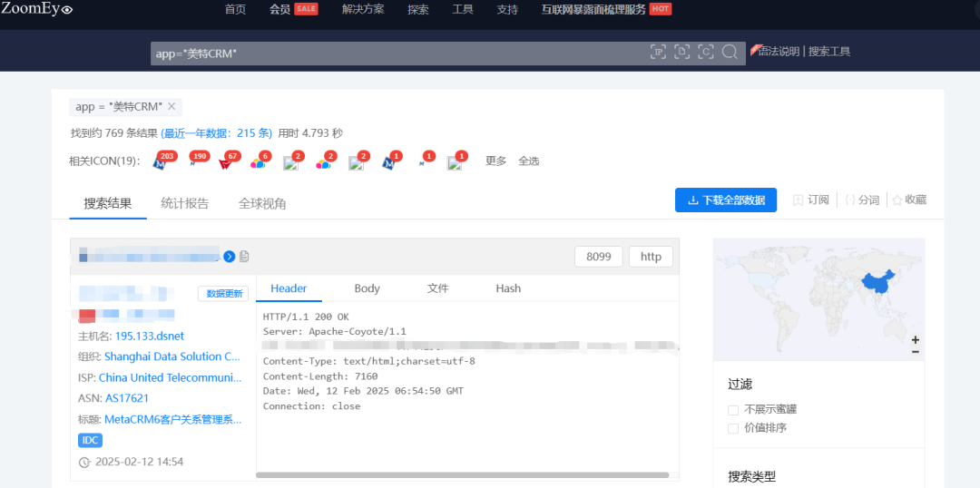The width and height of the screenshot is (980, 488).
Task: Open 解决方案 in top navigation
Action: pos(364,9)
